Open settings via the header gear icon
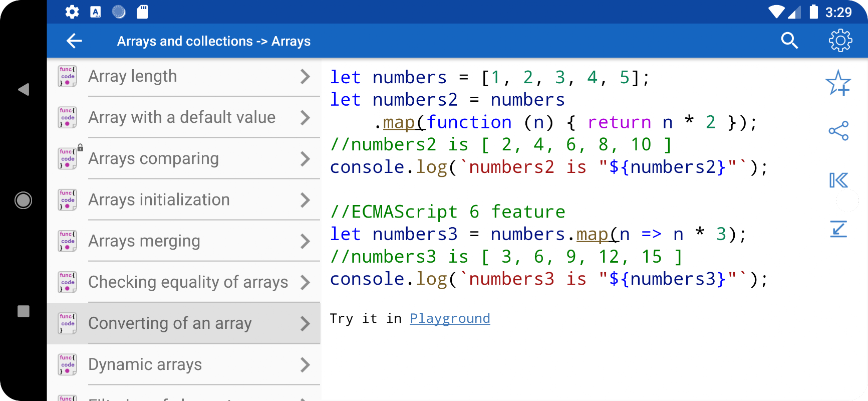This screenshot has height=401, width=868. (840, 41)
